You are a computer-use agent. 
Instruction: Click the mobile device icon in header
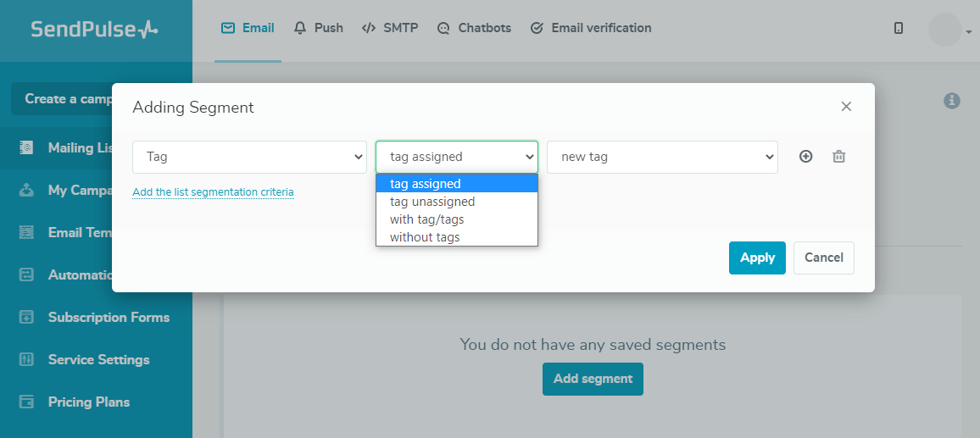click(x=899, y=28)
